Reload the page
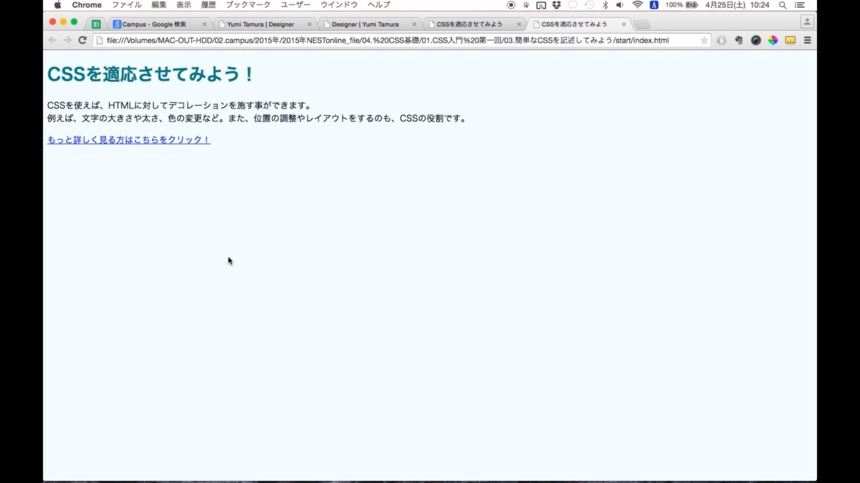This screenshot has width=860, height=483. tap(83, 40)
